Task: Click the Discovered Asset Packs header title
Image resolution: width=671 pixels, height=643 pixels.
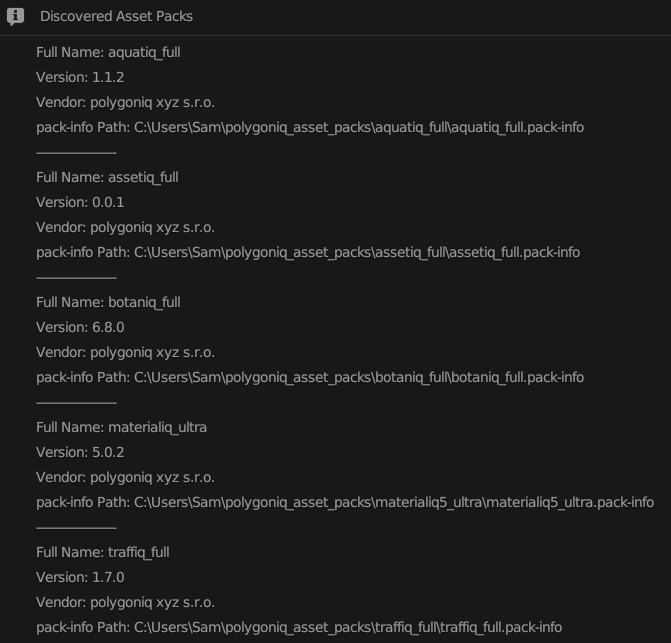Action: pyautogui.click(x=116, y=16)
